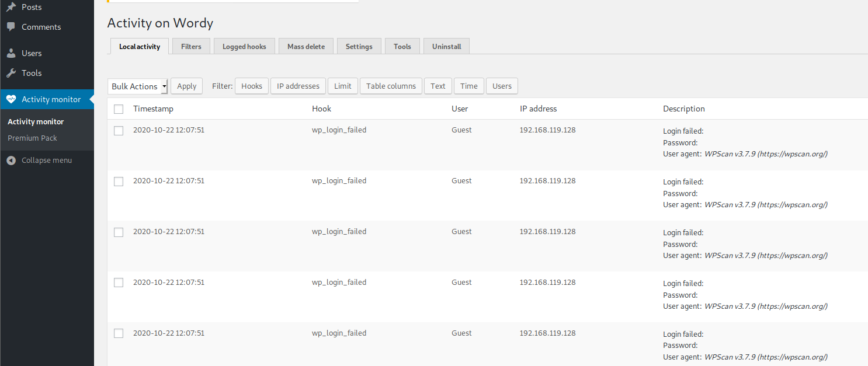
Task: Click the Activity monitor heartbeat icon
Action: coord(11,99)
